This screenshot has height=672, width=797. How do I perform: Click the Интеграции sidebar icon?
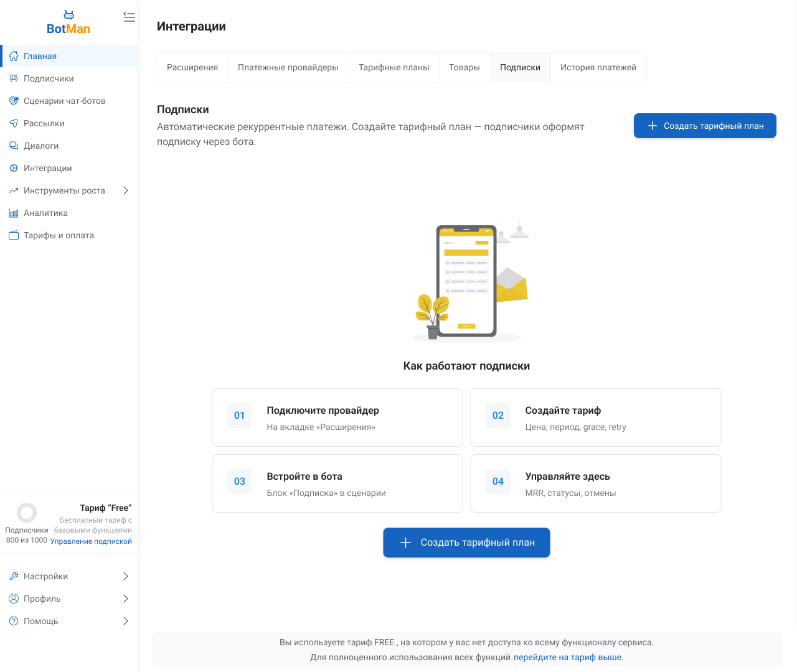14,168
